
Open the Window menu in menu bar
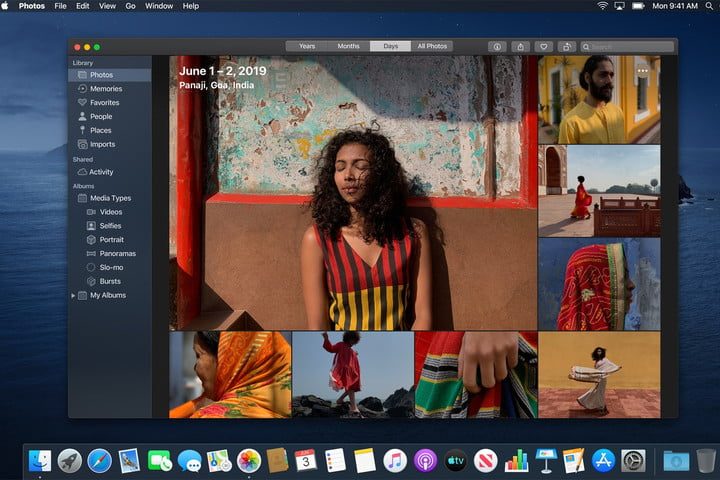pyautogui.click(x=159, y=6)
